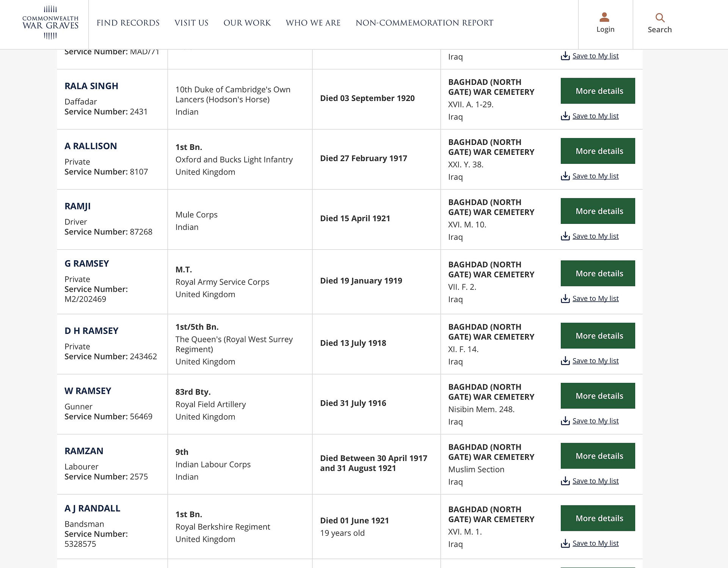Click save icon in Ramzan row

pos(565,481)
